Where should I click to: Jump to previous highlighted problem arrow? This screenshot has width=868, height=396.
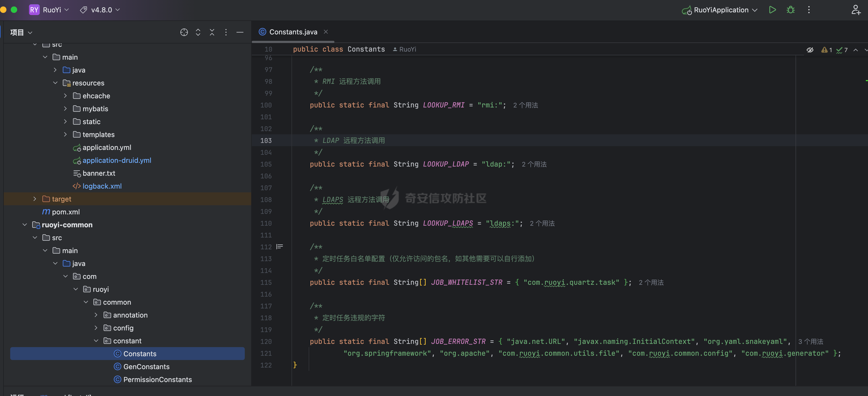tap(856, 50)
